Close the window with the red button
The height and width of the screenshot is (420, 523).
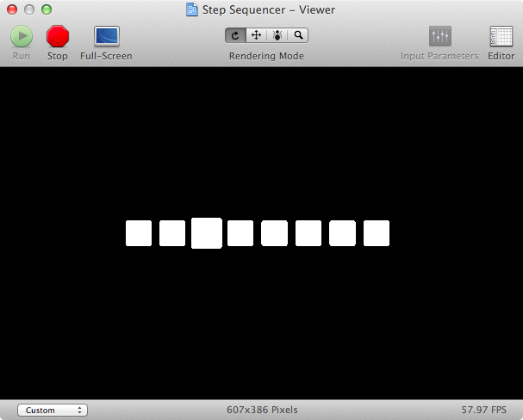tap(12, 9)
